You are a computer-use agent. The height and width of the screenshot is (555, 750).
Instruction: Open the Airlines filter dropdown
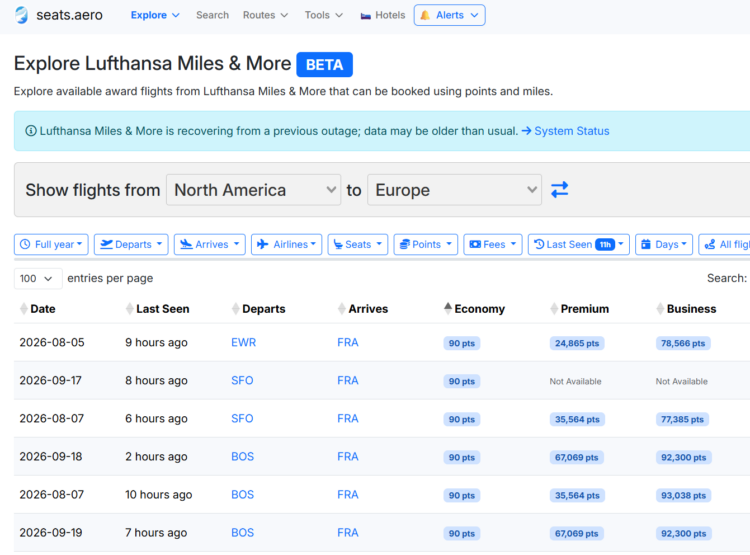pyautogui.click(x=287, y=244)
